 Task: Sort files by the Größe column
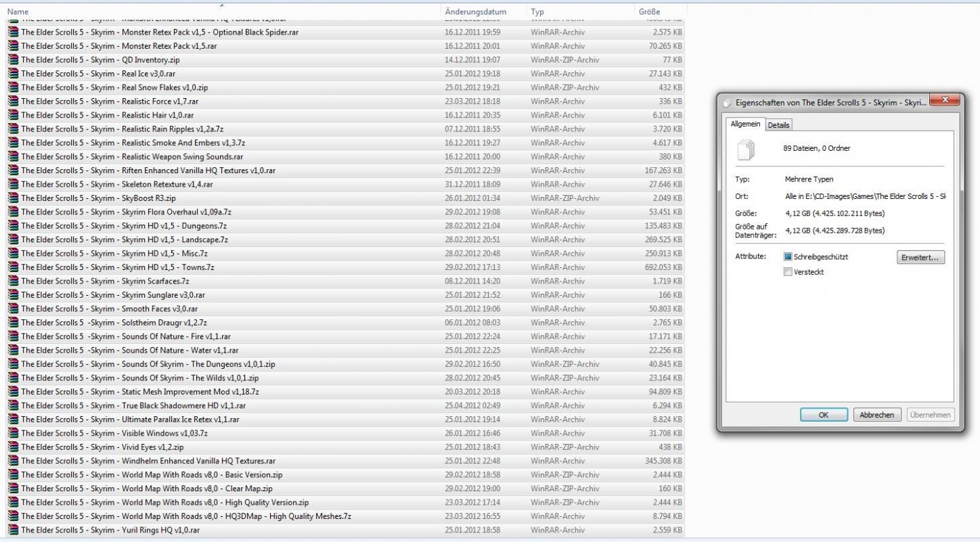click(x=661, y=12)
